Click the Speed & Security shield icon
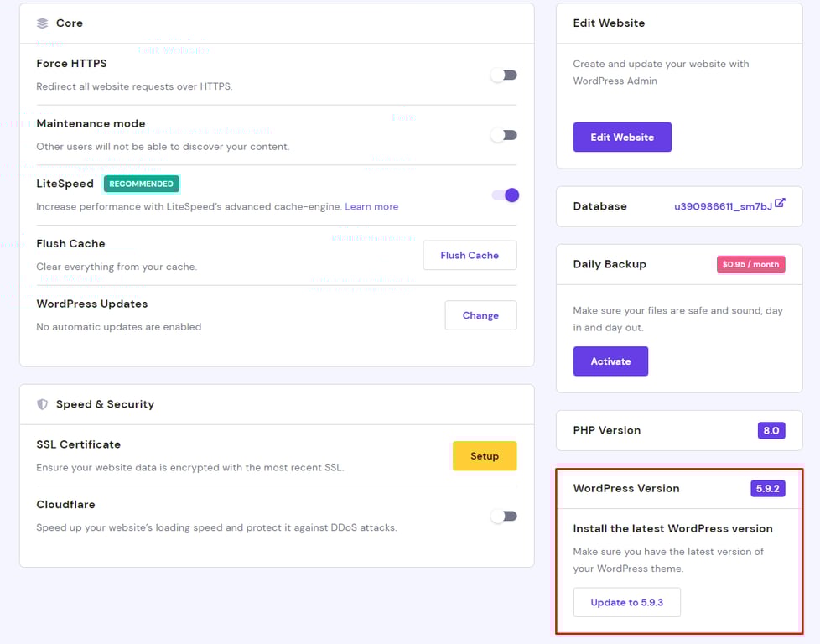The width and height of the screenshot is (820, 644). coord(42,404)
